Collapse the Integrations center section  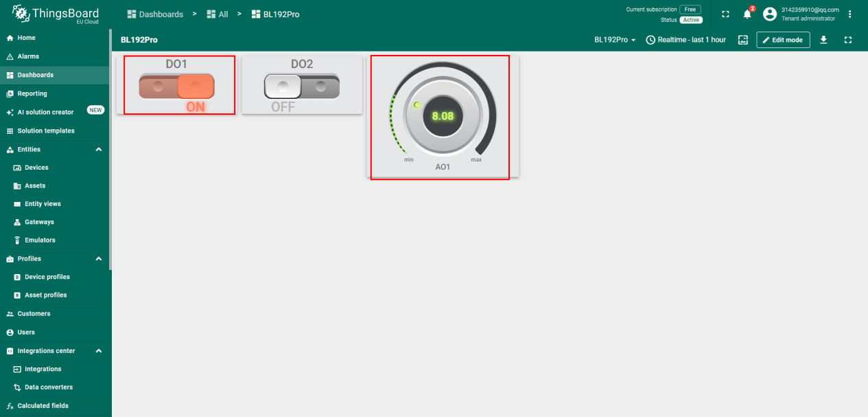point(98,351)
